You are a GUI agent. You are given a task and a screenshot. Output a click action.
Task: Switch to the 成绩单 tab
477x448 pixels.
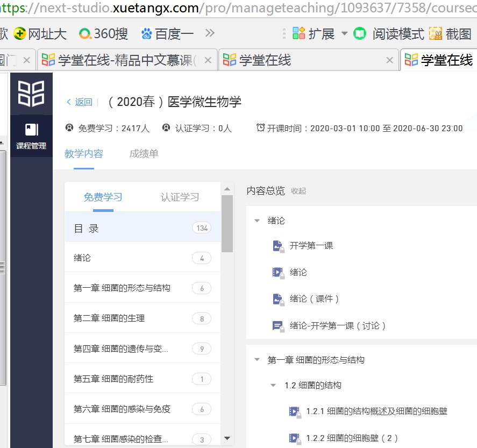click(144, 154)
